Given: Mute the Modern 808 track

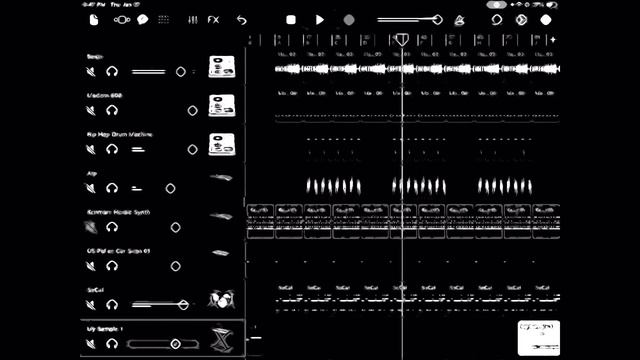Looking at the screenshot, I should click(x=91, y=110).
